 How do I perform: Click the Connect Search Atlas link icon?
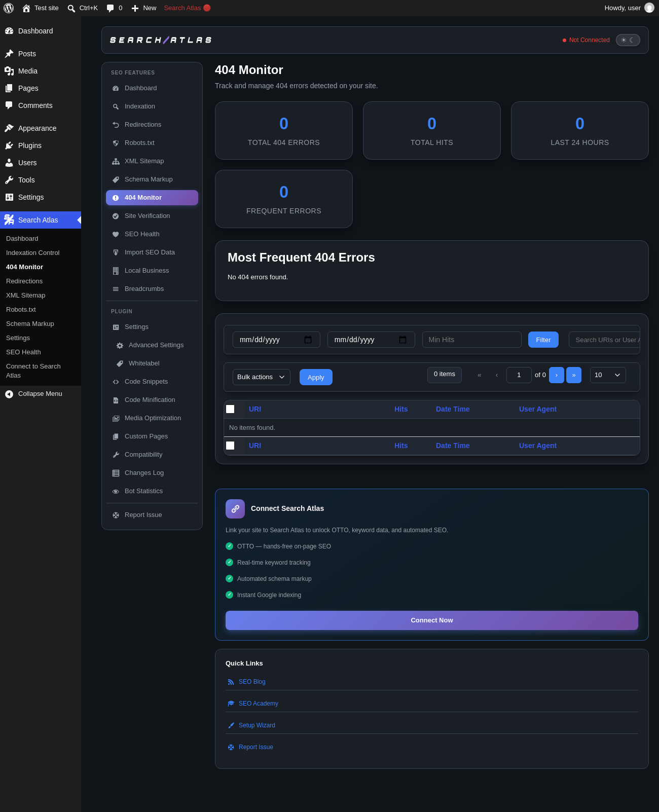coord(235,509)
